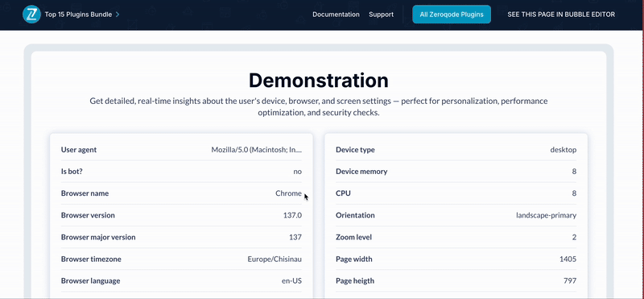Select the Browser major version label
Image resolution: width=644 pixels, height=299 pixels.
(98, 237)
